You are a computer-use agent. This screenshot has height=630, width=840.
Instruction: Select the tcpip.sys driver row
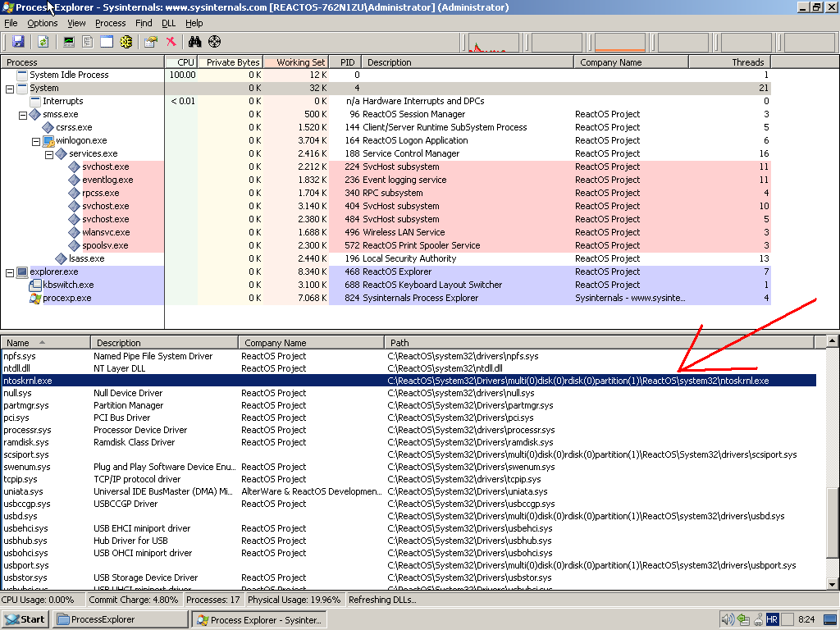click(x=409, y=479)
